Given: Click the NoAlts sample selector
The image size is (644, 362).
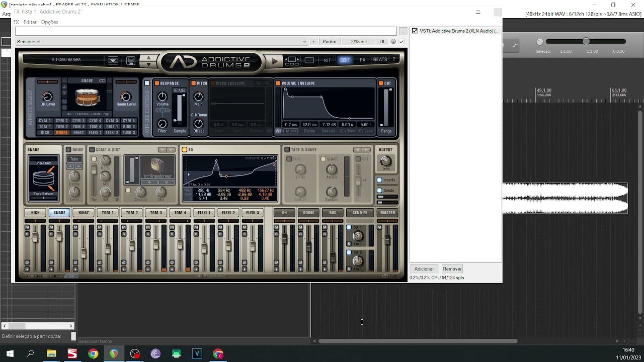Looking at the screenshot, I should 180,90.
